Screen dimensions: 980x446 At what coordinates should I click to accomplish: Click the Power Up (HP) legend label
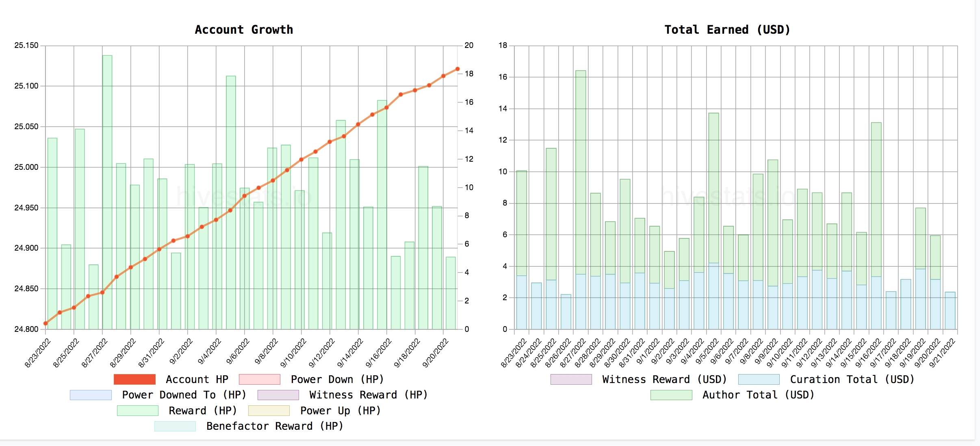coord(340,411)
